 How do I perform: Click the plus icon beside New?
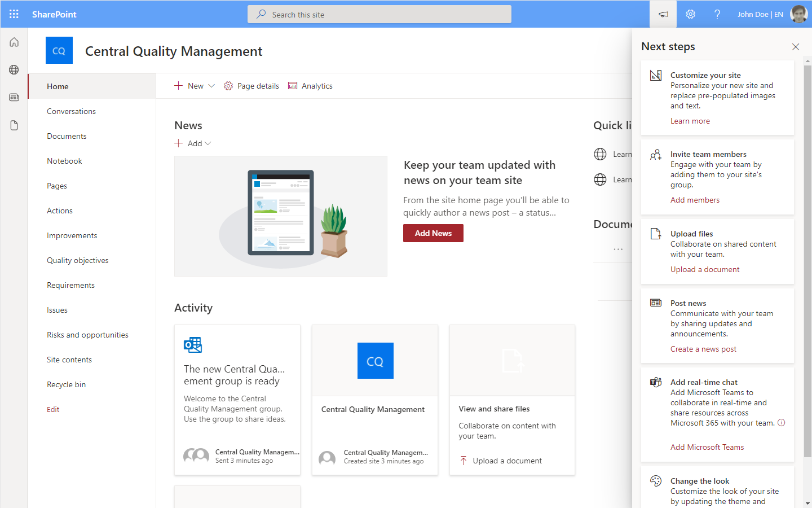178,86
